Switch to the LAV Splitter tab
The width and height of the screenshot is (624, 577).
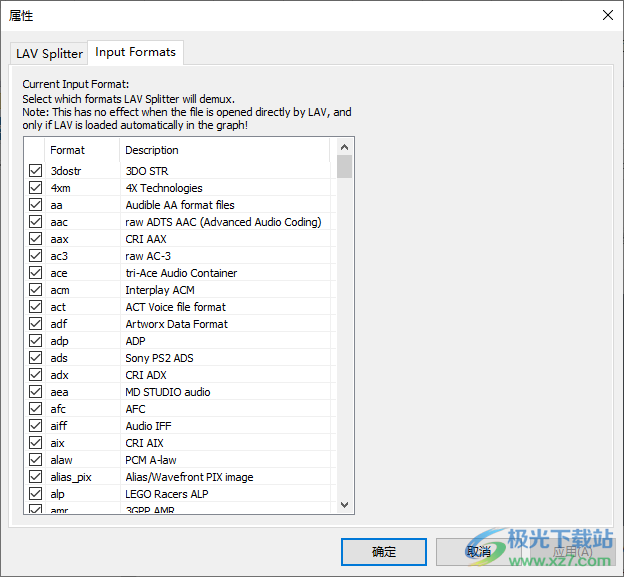pyautogui.click(x=49, y=53)
